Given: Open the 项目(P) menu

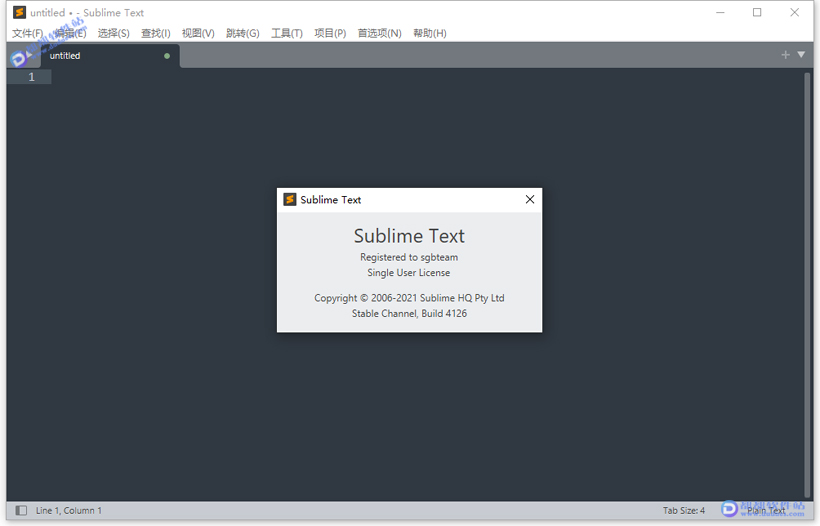Looking at the screenshot, I should [x=330, y=33].
